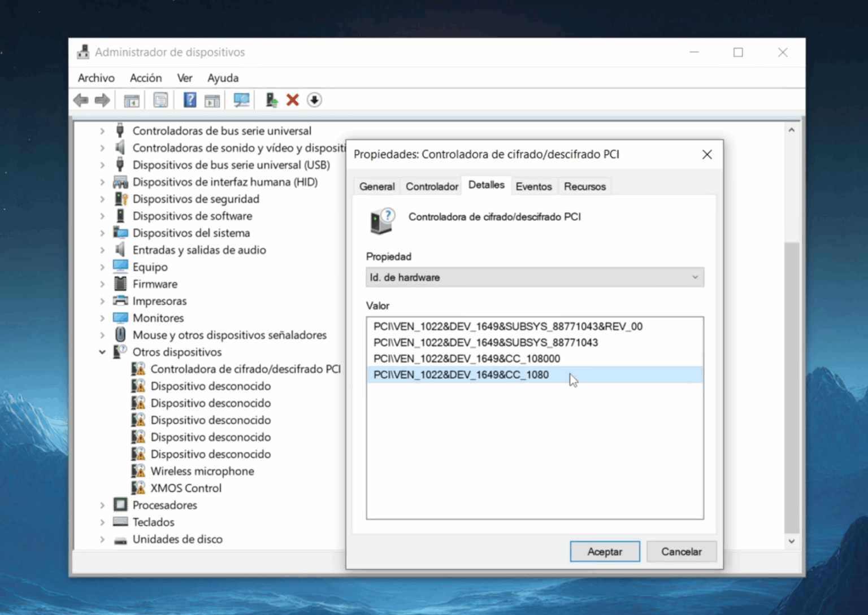The image size is (868, 615).
Task: Open the Id. de hardware property dropdown
Action: point(694,277)
